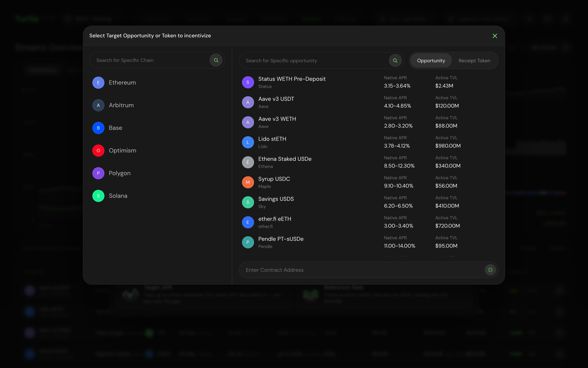Viewport: 588px width, 368px height.
Task: Focus the Search for Specific Chain field
Action: click(157, 60)
